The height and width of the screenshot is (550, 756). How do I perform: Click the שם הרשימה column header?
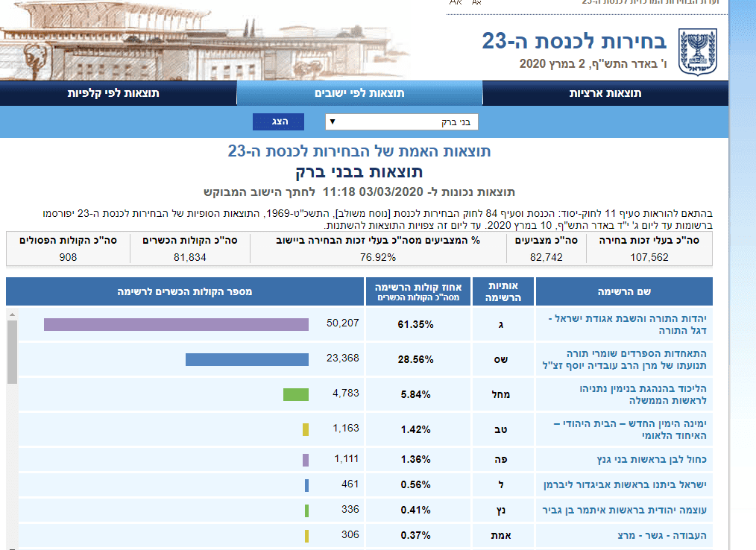pyautogui.click(x=624, y=291)
